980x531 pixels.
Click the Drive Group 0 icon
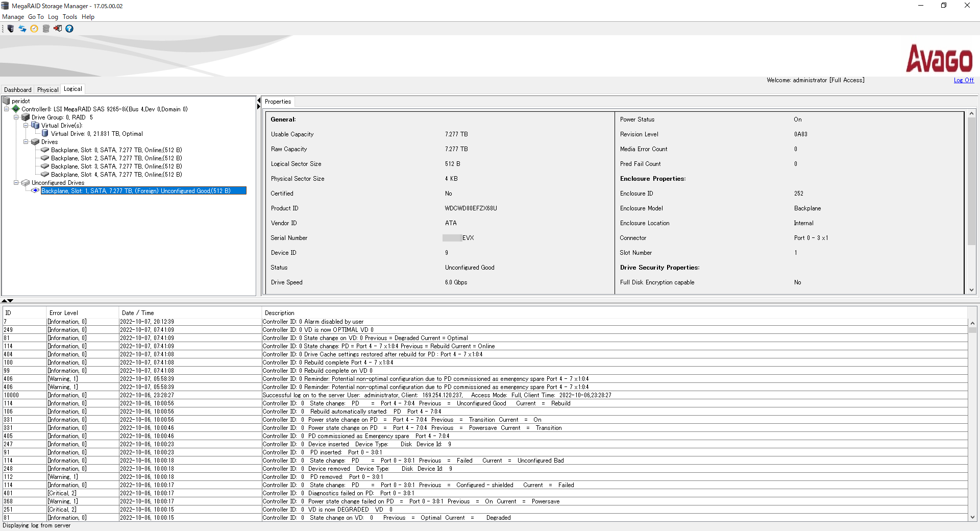point(26,117)
